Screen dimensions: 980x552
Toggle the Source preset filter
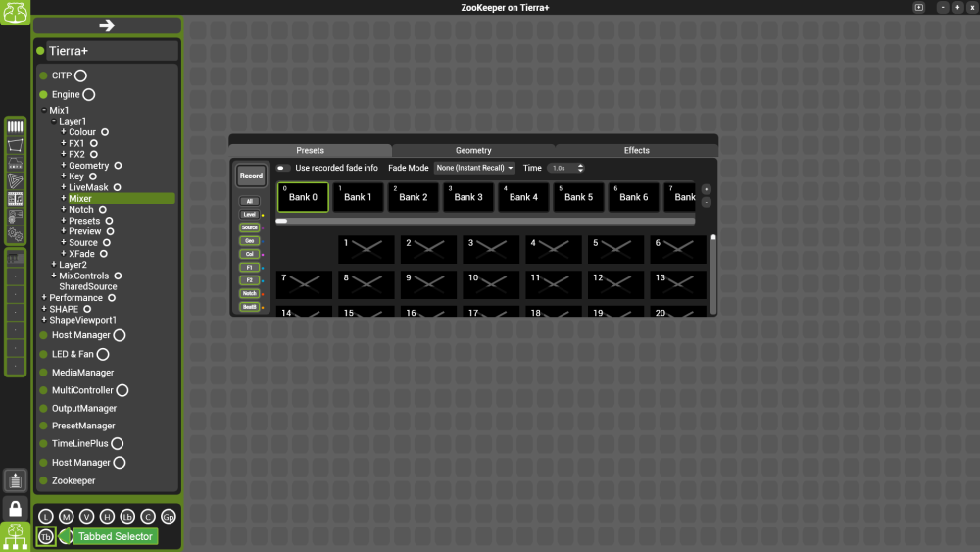coord(249,227)
